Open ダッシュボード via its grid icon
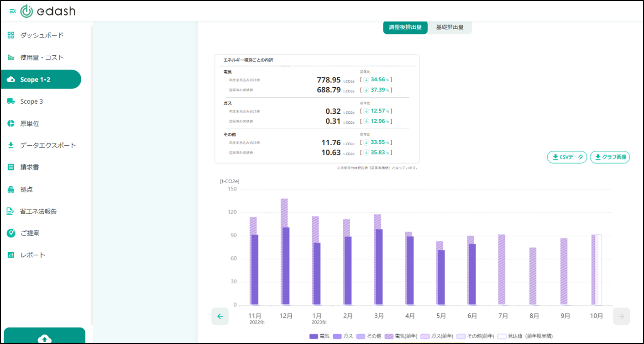 click(x=11, y=35)
